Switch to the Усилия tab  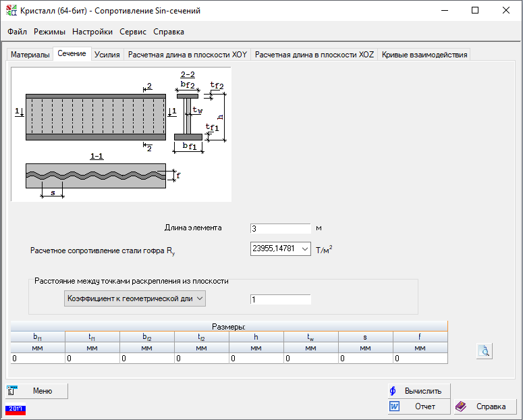coord(107,55)
